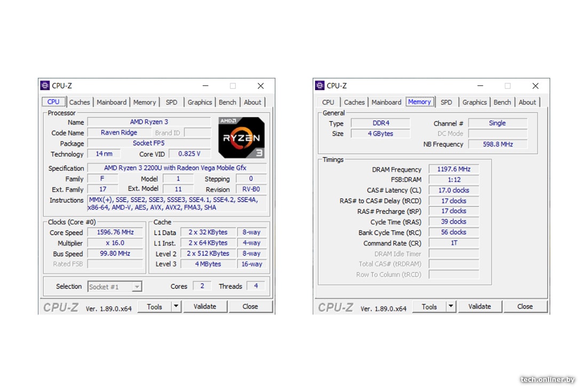
Task: Click CPU-Z app icon in right window title bar
Action: click(320, 86)
